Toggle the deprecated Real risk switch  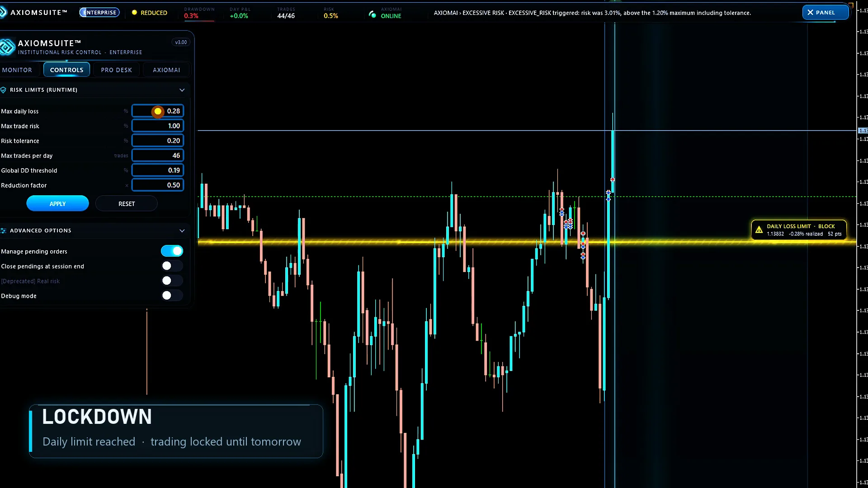pos(172,281)
